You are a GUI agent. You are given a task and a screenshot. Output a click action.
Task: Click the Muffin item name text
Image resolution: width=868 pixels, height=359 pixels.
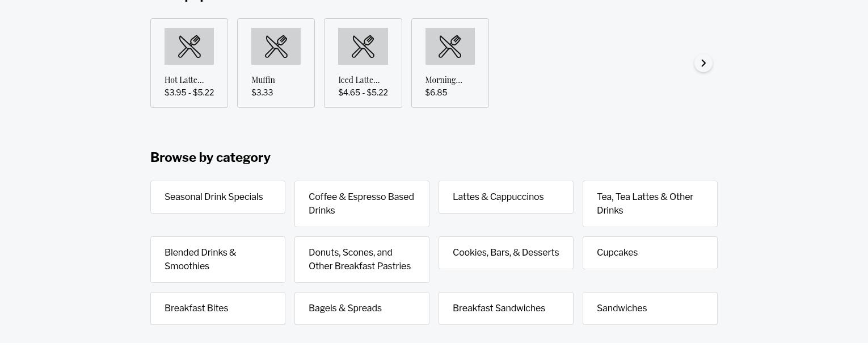pos(263,80)
